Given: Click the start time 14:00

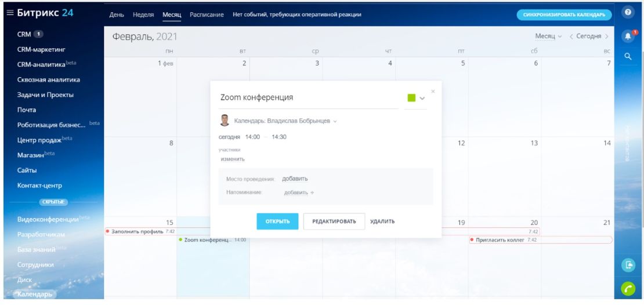Looking at the screenshot, I should (x=252, y=137).
